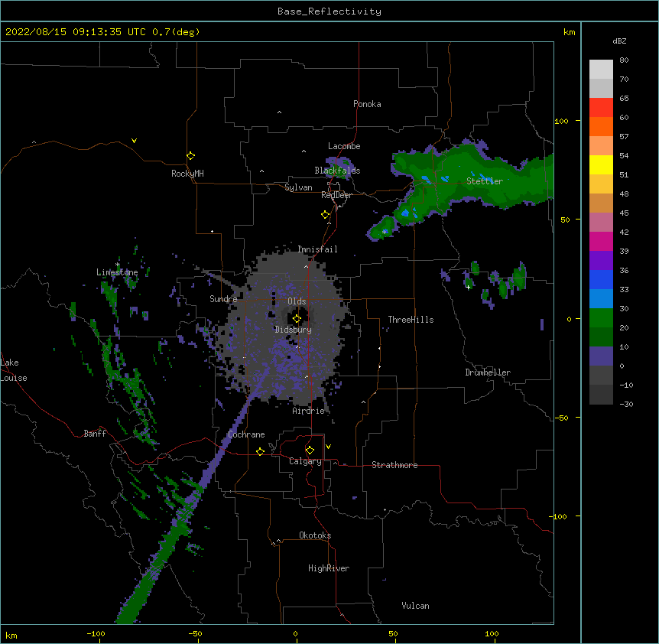Click the Stettler label inside the green echo
The image size is (659, 644).
coord(485,181)
